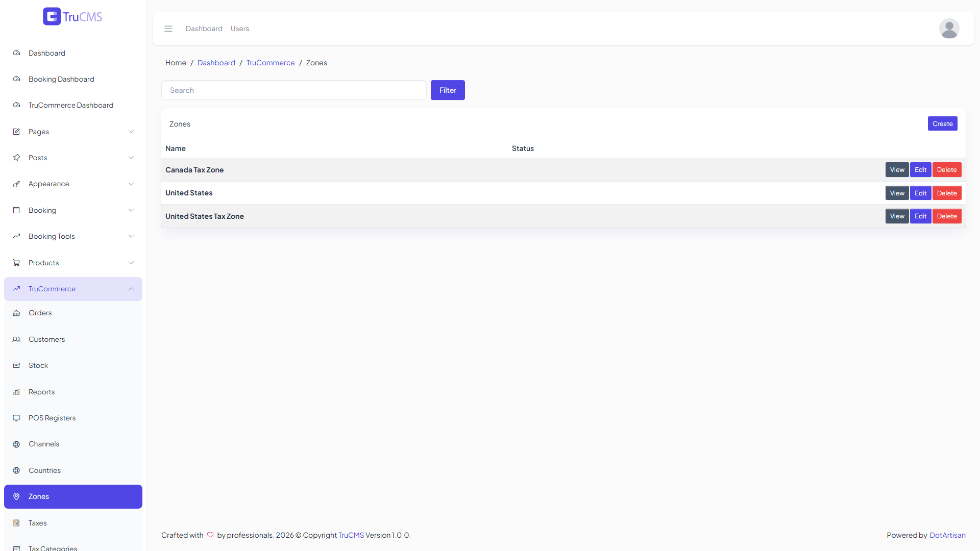The width and height of the screenshot is (980, 551).
Task: Click the Create zone button
Action: 942,123
